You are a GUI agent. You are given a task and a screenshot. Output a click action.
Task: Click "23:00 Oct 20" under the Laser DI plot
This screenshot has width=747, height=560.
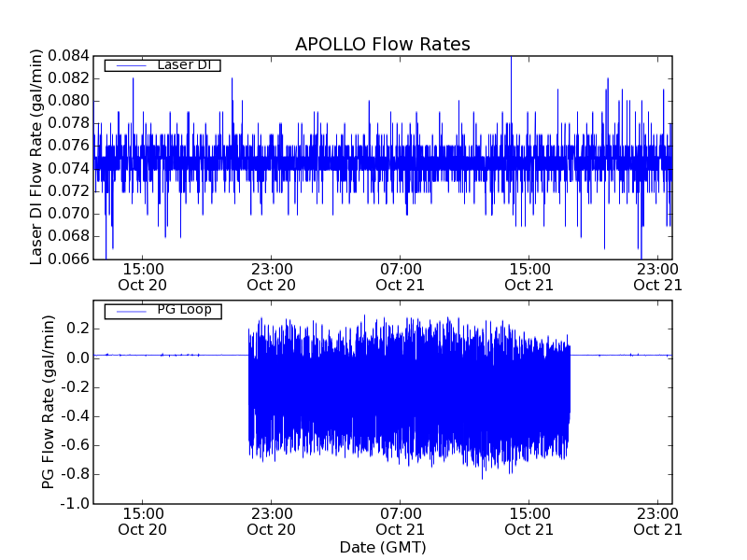coord(271,277)
